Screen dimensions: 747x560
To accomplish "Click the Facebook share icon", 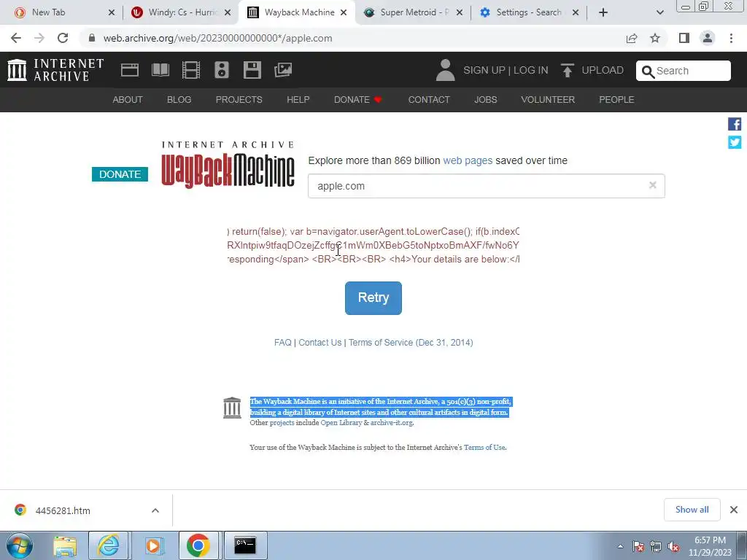I will [x=734, y=124].
